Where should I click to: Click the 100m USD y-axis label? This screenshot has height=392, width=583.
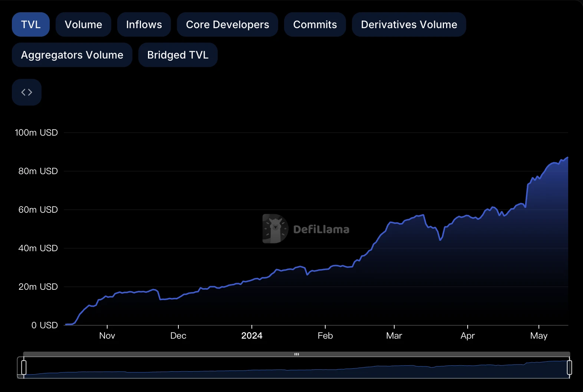(x=36, y=133)
